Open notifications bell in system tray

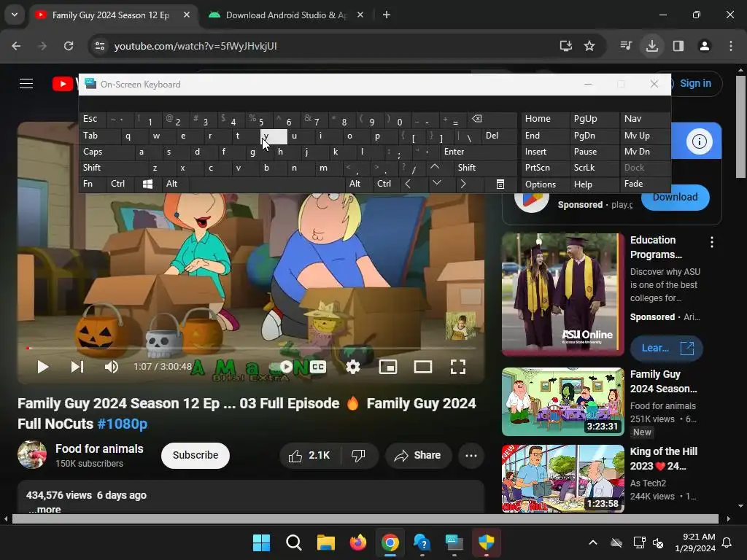pos(727,542)
